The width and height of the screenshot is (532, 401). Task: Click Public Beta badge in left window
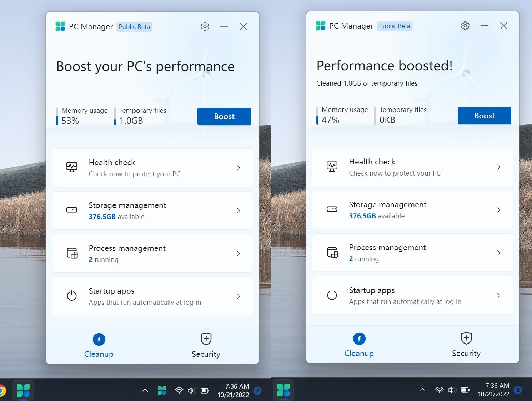tap(134, 27)
